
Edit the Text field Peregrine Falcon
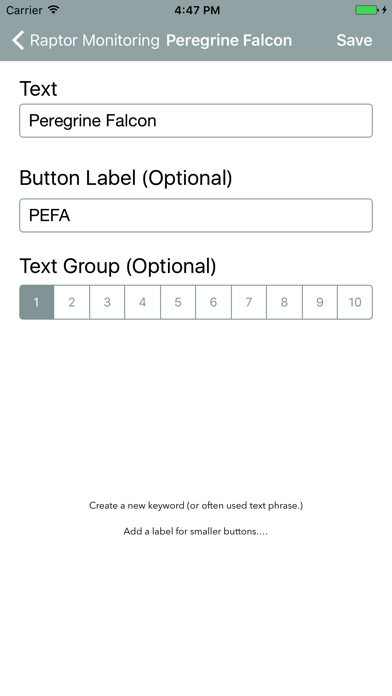click(196, 121)
